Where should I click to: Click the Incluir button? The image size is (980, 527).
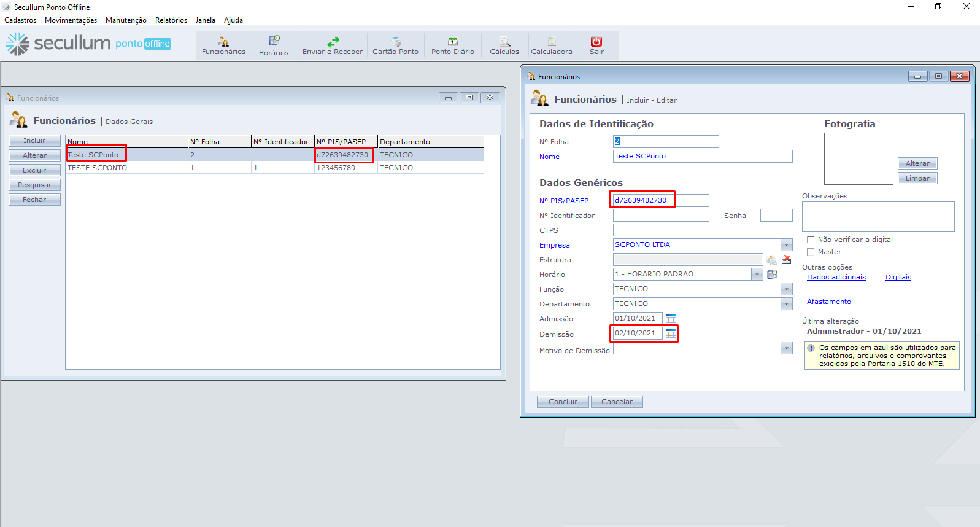[x=34, y=141]
